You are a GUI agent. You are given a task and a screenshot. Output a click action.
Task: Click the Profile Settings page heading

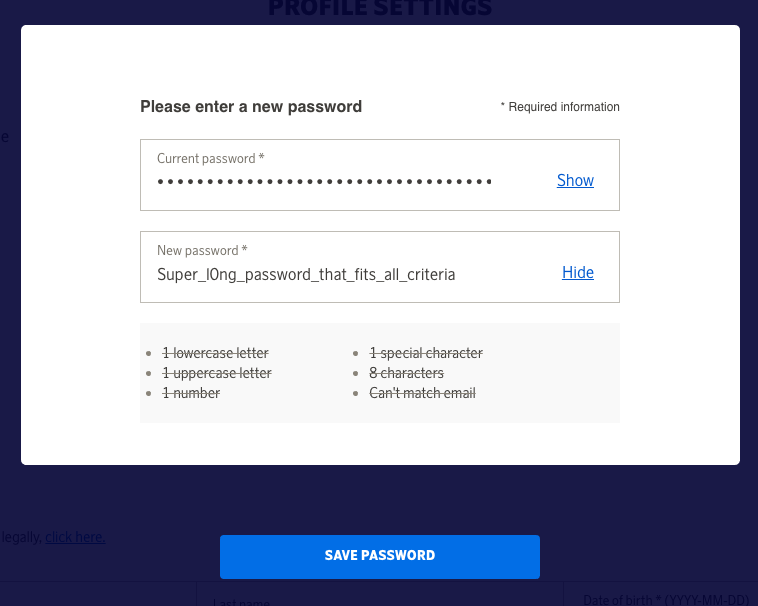coord(380,10)
